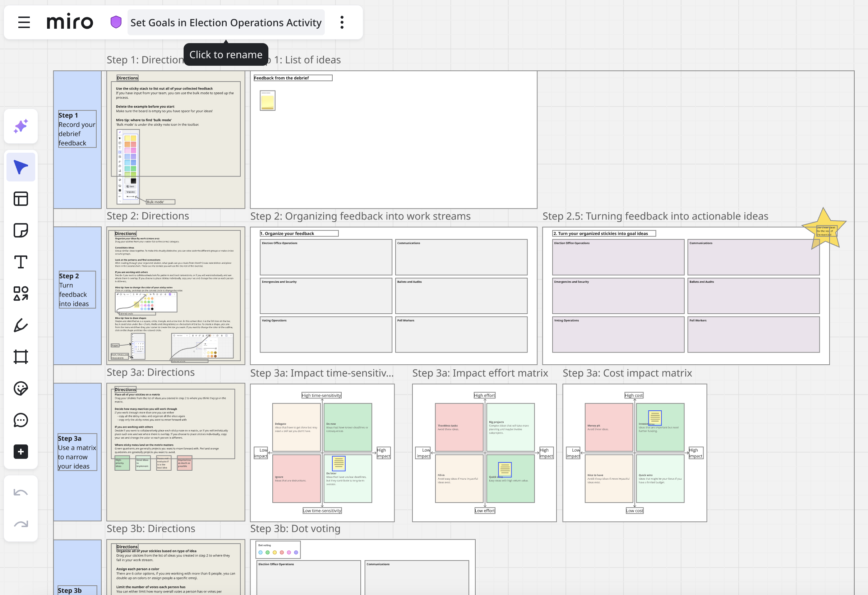Choose the Pen drawing tool
Image resolution: width=868 pixels, height=595 pixels.
tap(20, 325)
